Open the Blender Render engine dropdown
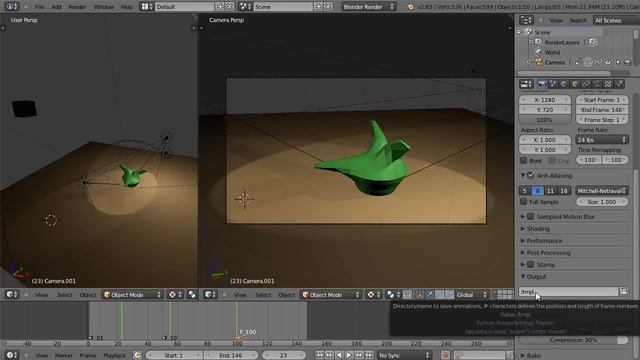Image resolution: width=640 pixels, height=360 pixels. tap(369, 7)
